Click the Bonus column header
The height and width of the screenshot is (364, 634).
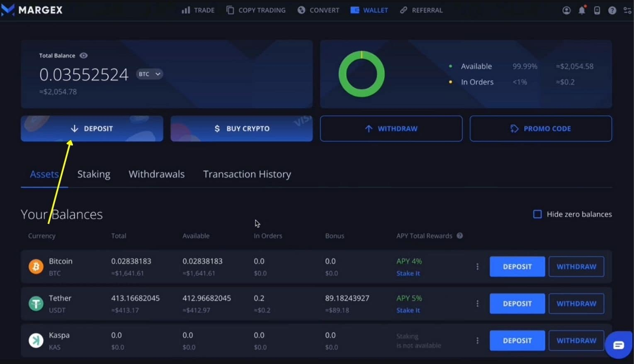coord(335,235)
